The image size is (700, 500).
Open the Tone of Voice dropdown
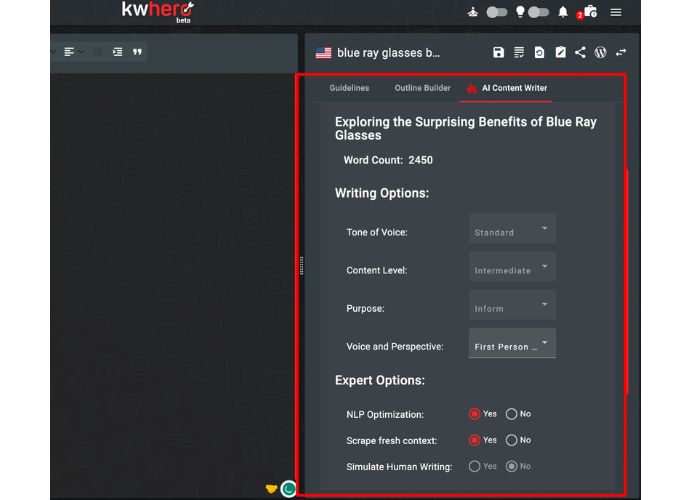512,229
